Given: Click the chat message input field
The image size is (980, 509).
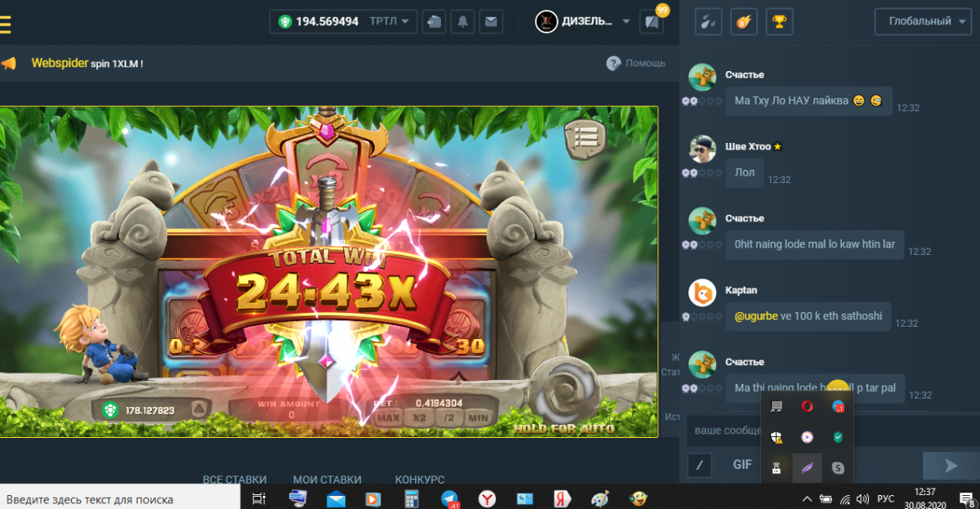Looking at the screenshot, I should [723, 430].
